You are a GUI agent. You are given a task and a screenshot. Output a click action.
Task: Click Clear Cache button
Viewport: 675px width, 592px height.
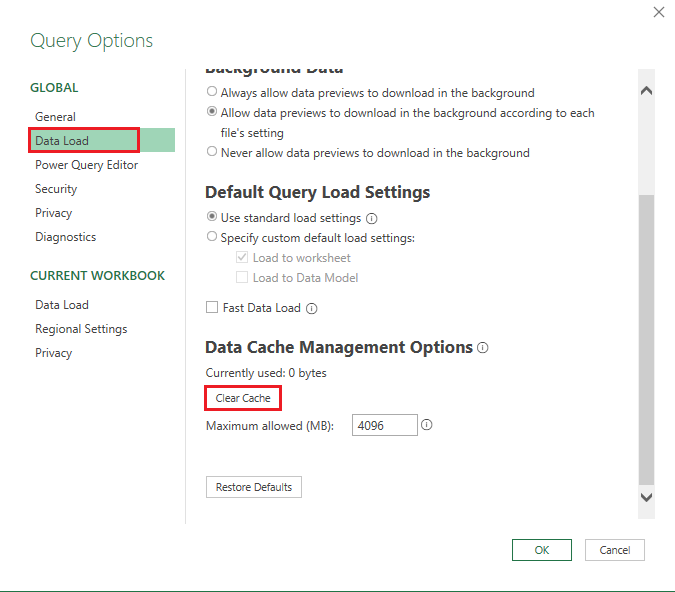[x=243, y=398]
